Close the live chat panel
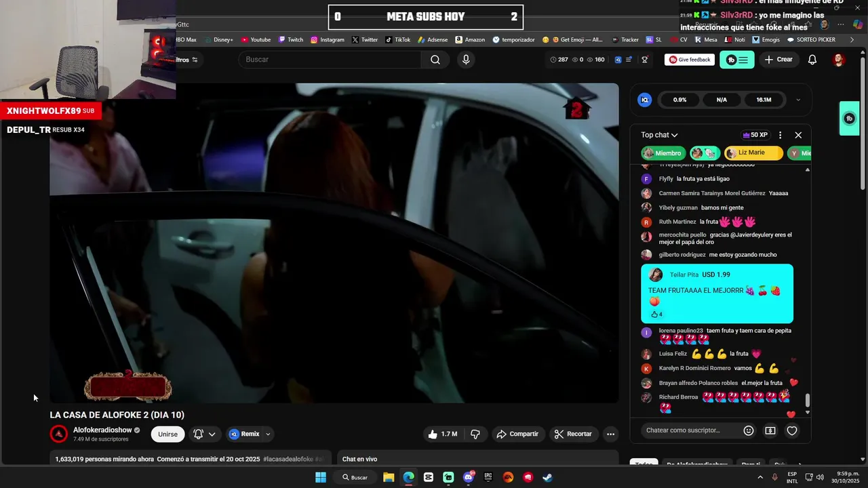Viewport: 868px width, 488px height. pos(798,135)
